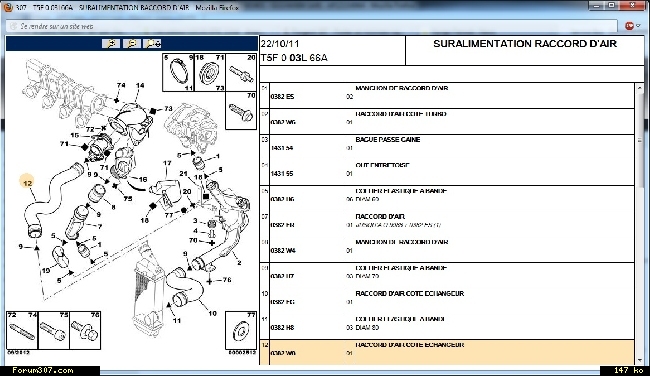Click the dropdown arrow beside the extension icon
Screen dimensions: 650x376
tap(638, 26)
